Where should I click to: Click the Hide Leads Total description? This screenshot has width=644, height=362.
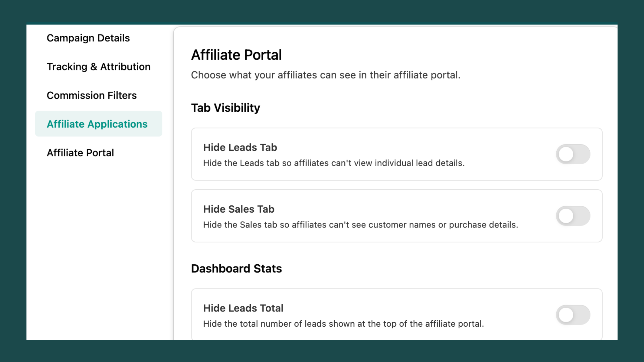click(x=343, y=324)
